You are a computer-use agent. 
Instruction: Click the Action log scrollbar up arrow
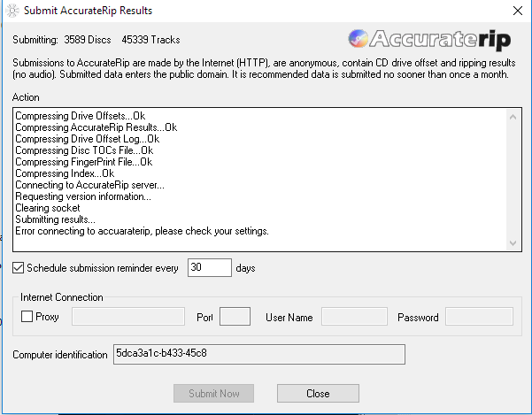[x=513, y=116]
